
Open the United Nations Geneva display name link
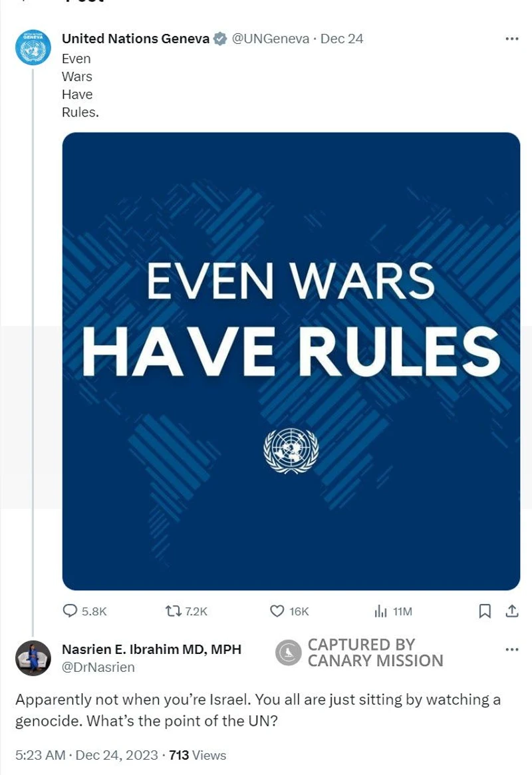pos(135,39)
